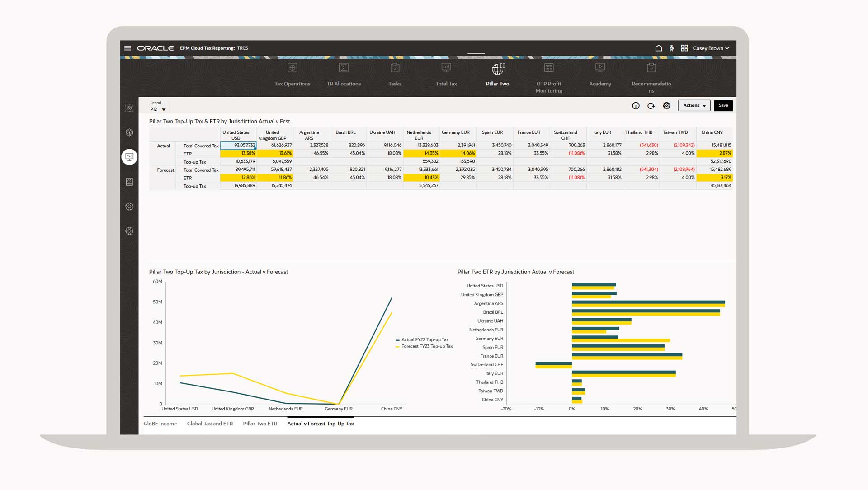
Task: Open the Tax Operations card icon
Action: click(292, 68)
